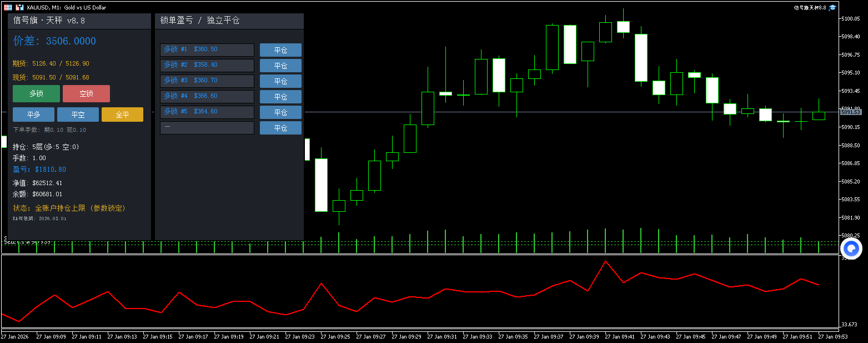Click the 27 Jan 09:25 time label

coord(335,336)
